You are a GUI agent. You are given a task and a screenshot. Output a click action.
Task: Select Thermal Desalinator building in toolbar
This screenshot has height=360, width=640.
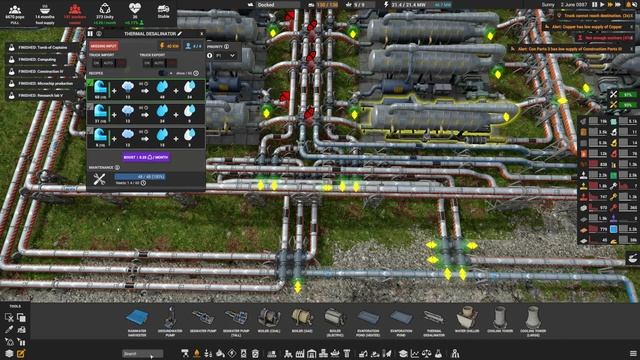[x=434, y=321]
